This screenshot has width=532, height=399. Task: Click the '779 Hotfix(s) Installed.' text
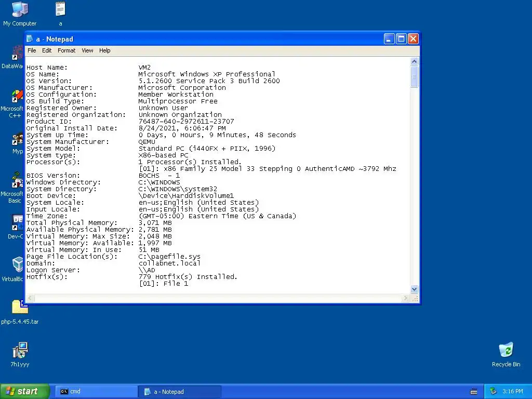(x=188, y=277)
